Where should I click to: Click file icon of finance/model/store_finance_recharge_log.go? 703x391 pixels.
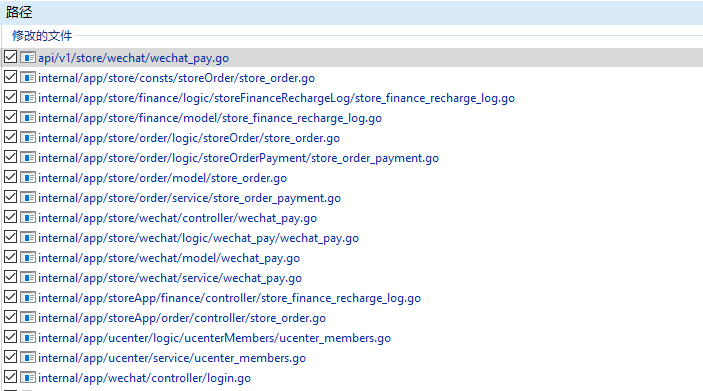(28, 117)
